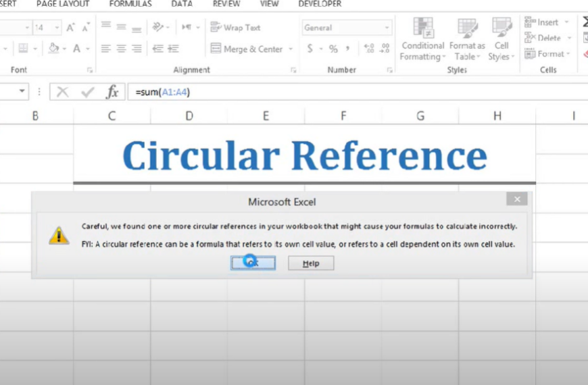Open Font dialog launcher
Viewport: 588px width, 385px height.
pyautogui.click(x=90, y=70)
